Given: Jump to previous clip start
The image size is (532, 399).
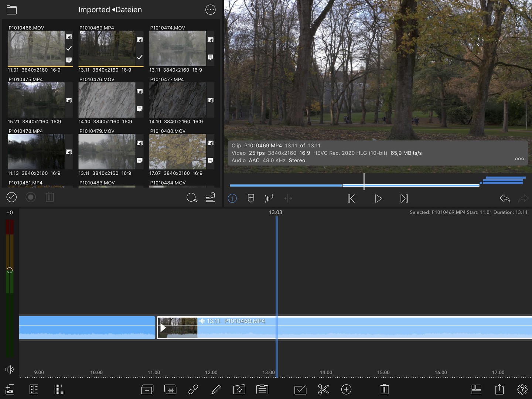Looking at the screenshot, I should tap(352, 199).
